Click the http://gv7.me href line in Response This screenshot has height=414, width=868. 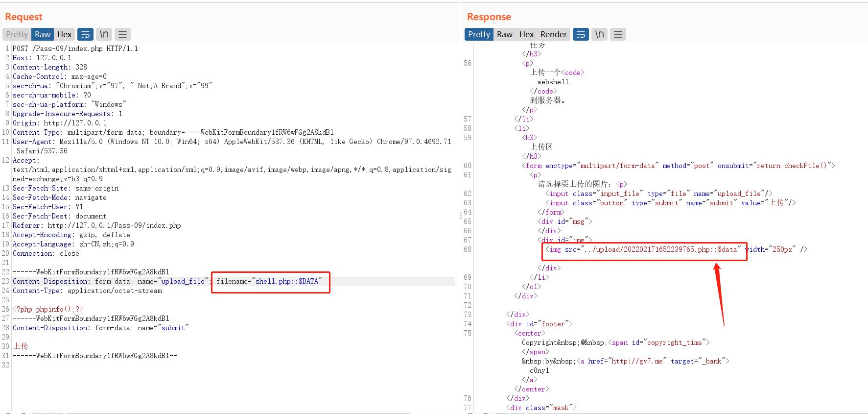[x=653, y=361]
